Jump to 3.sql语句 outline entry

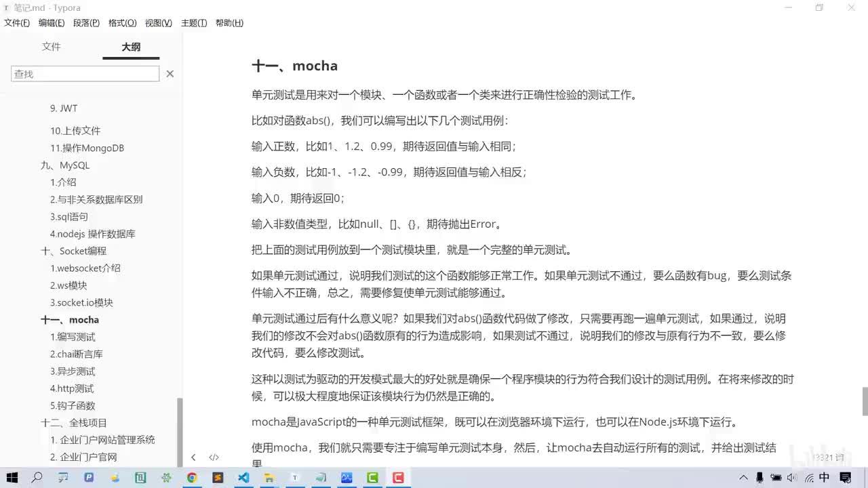69,217
